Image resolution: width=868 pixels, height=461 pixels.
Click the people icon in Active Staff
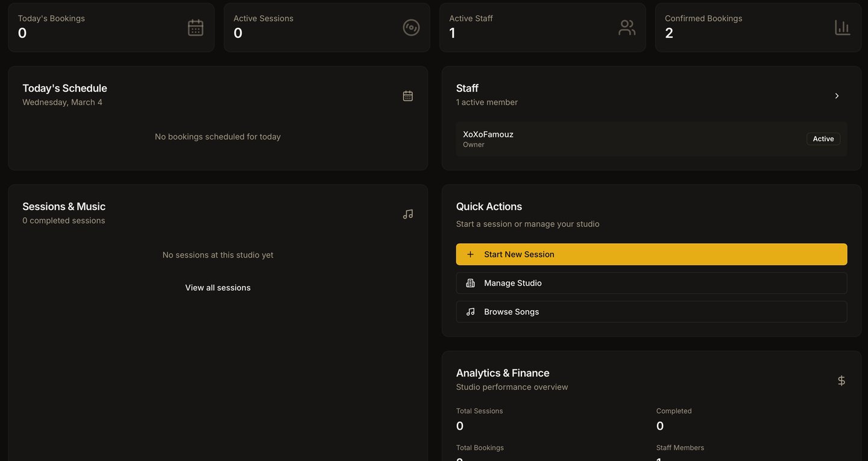(x=627, y=28)
